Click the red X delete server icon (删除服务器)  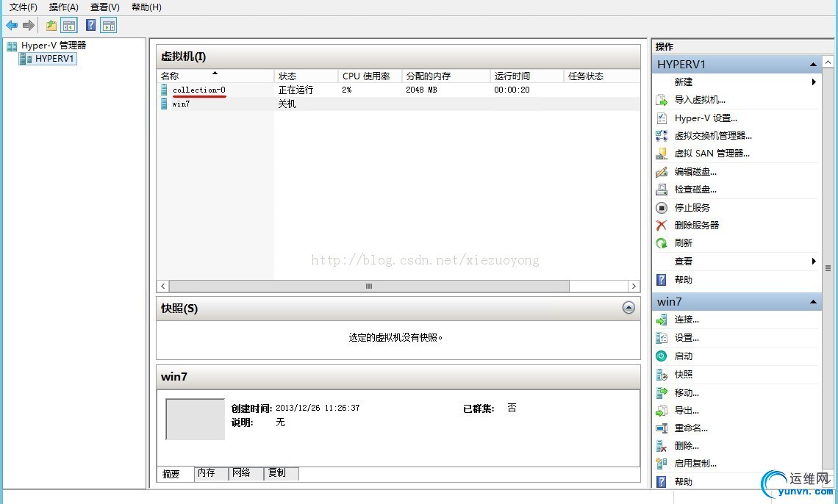coord(662,226)
